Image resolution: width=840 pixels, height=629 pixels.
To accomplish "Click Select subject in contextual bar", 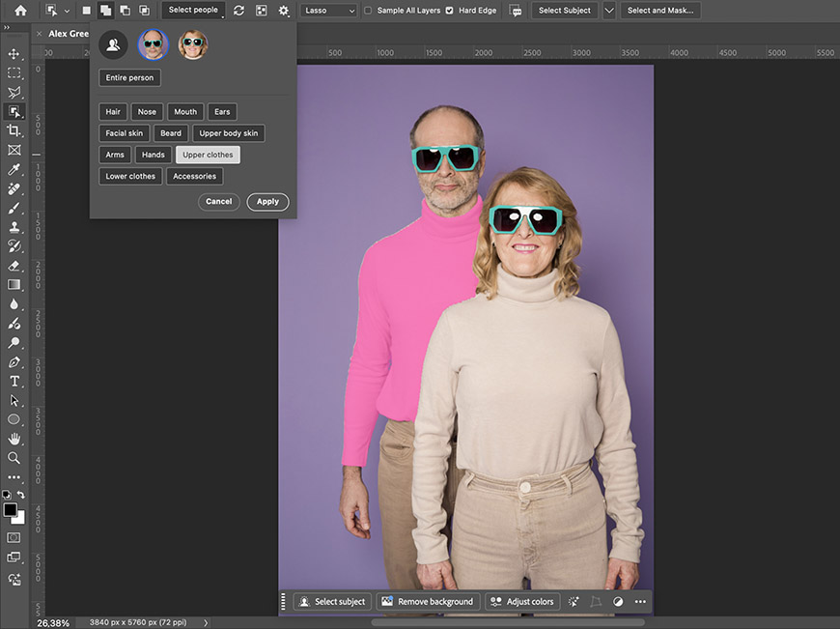I will (332, 602).
